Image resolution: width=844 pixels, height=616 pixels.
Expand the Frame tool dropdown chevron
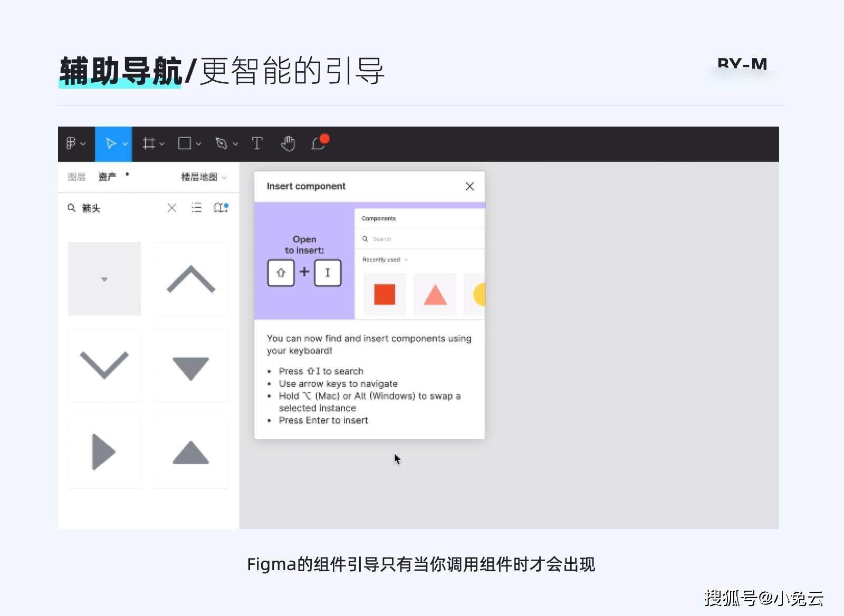pyautogui.click(x=162, y=143)
